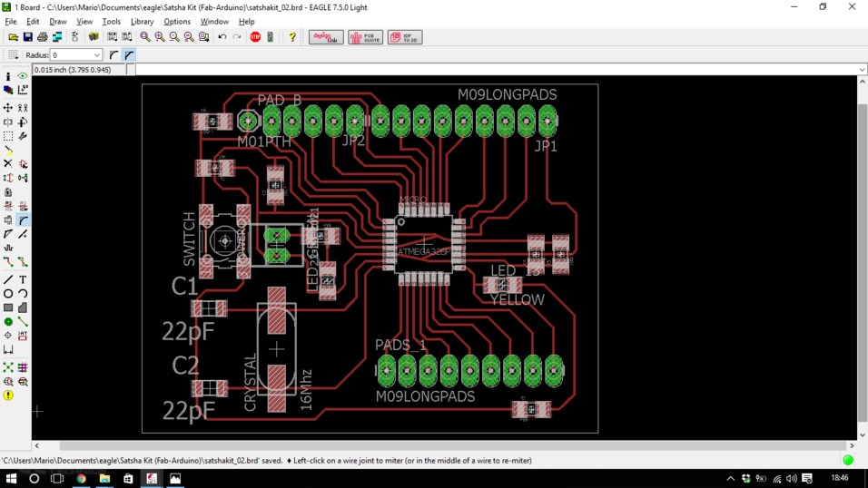Select the Show (eye) tool

pos(23,76)
